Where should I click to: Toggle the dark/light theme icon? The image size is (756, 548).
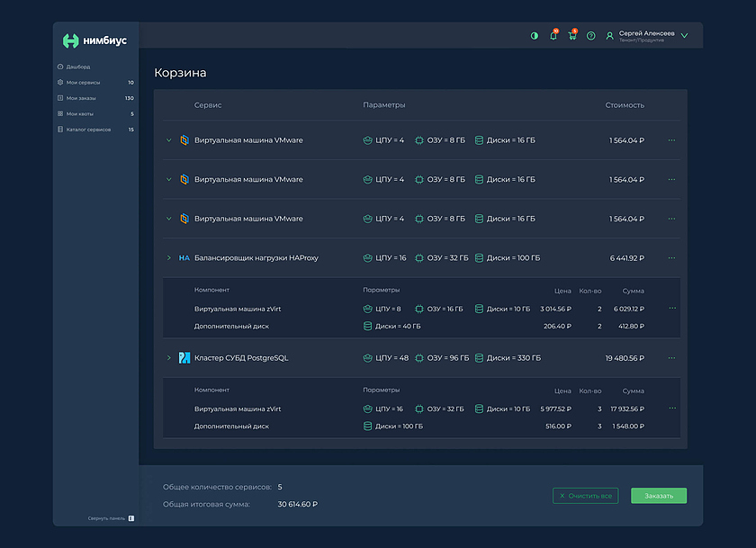pyautogui.click(x=535, y=36)
